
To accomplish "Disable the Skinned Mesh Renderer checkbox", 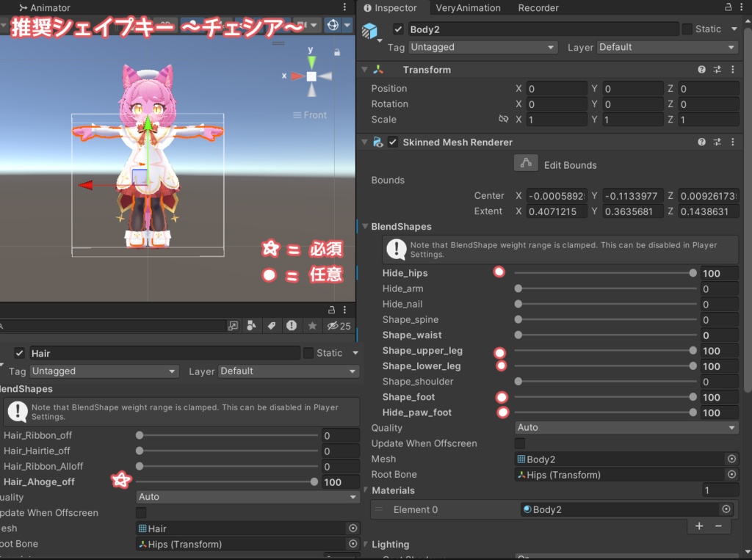I will (x=393, y=142).
